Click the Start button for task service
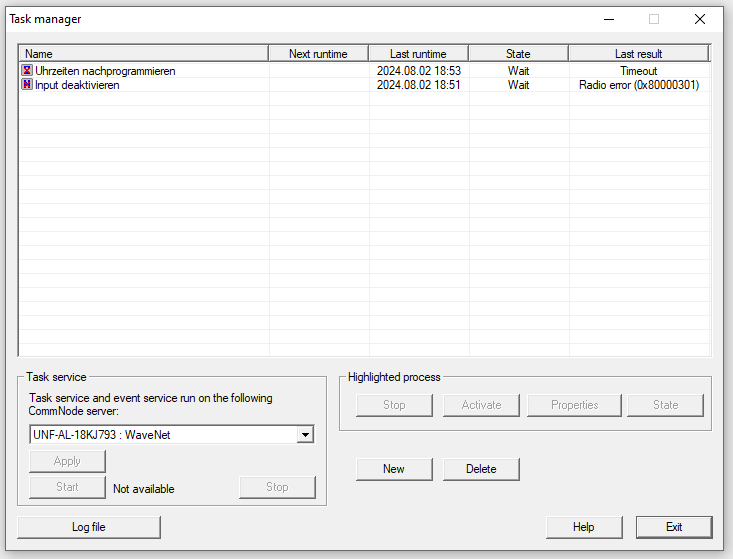The height and width of the screenshot is (559, 733). [67, 487]
